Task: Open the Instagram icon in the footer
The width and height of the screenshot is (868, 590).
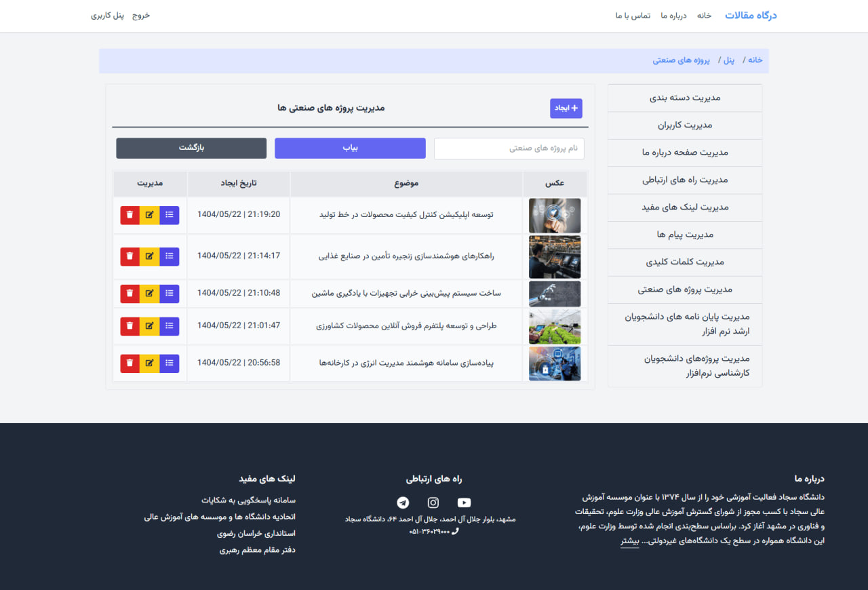Action: (433, 503)
